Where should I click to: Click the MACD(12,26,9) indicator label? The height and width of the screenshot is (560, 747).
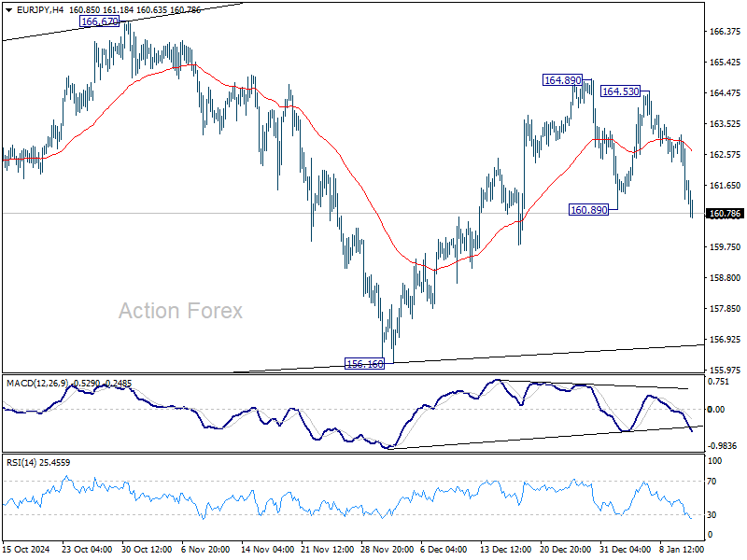click(37, 384)
